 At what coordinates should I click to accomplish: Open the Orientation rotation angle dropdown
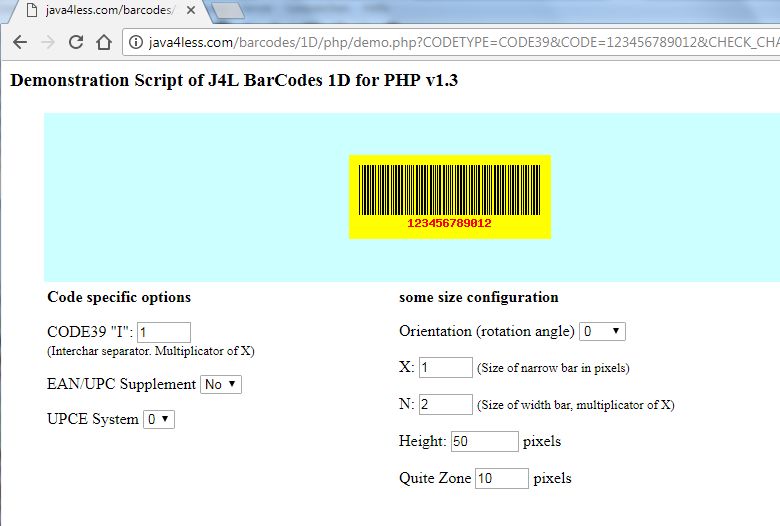coord(602,331)
